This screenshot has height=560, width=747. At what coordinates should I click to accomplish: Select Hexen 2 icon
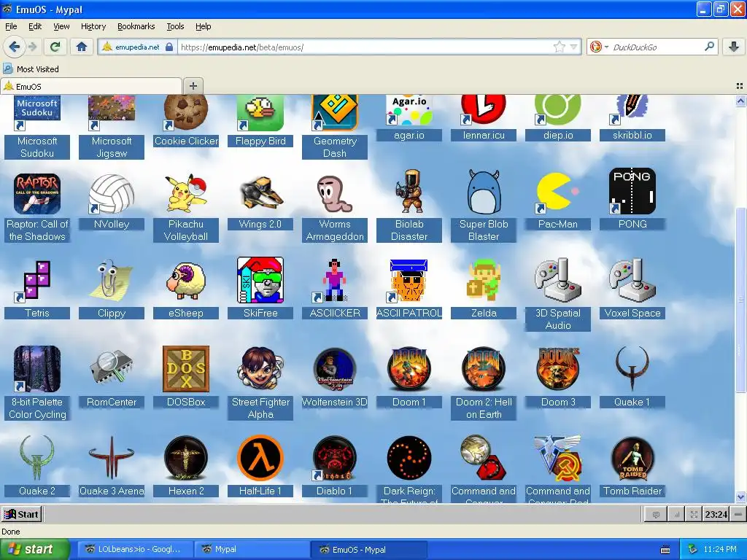click(x=186, y=458)
